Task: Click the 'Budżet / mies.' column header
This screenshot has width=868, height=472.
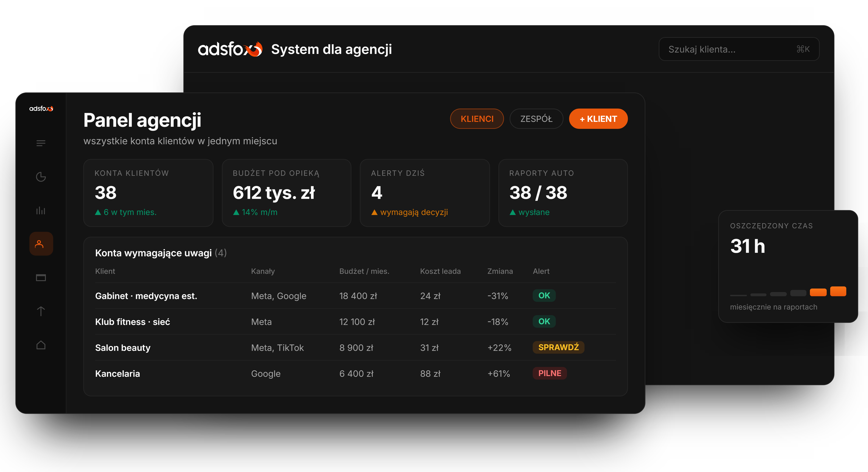Action: pos(364,271)
